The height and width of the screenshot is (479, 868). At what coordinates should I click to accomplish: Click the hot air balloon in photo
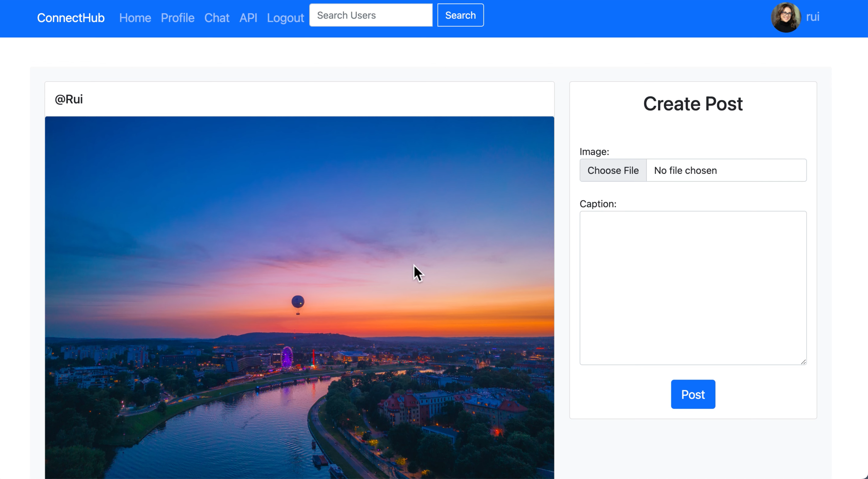(298, 302)
